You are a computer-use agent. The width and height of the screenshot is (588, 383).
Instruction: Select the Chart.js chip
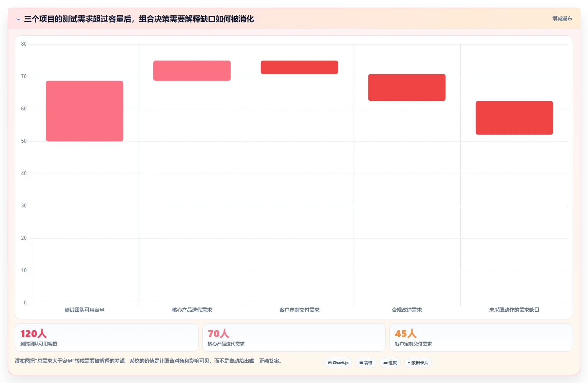pyautogui.click(x=338, y=363)
